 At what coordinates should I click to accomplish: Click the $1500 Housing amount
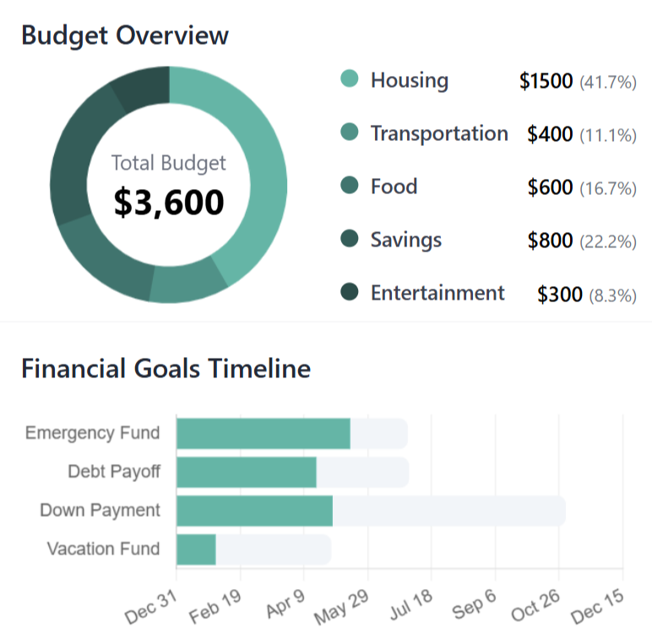(546, 81)
